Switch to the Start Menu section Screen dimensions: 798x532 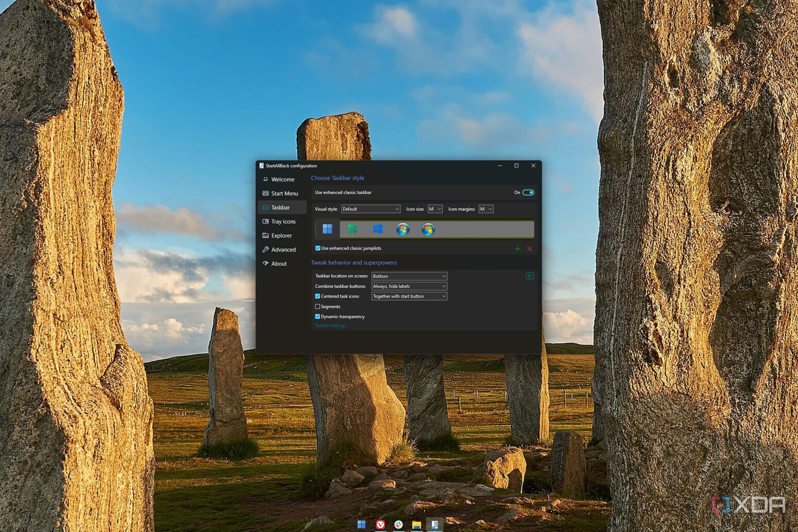click(x=284, y=193)
